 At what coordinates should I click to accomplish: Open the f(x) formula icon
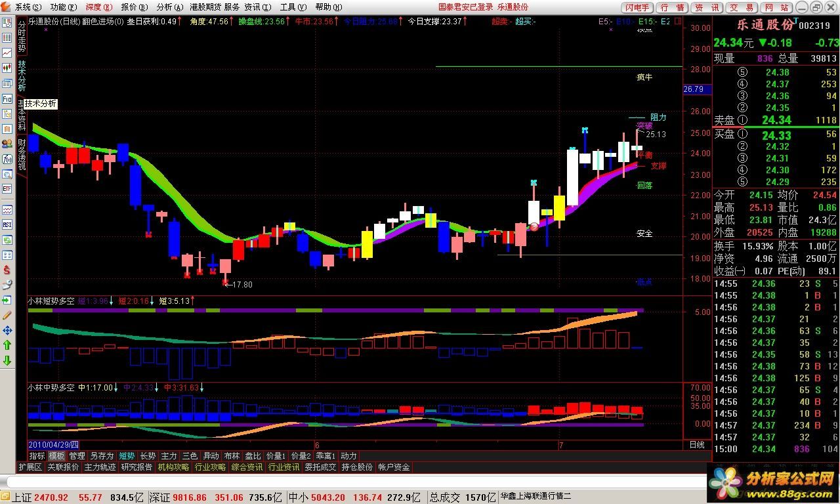coord(7,159)
